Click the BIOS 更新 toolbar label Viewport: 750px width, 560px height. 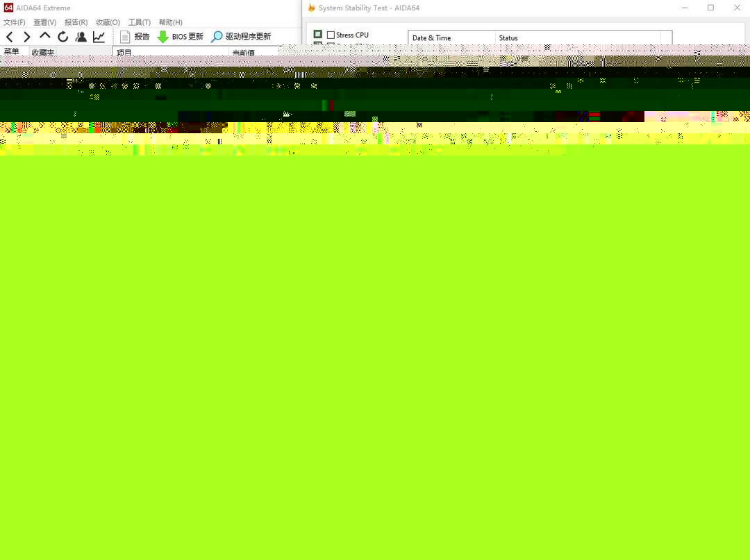click(x=187, y=37)
